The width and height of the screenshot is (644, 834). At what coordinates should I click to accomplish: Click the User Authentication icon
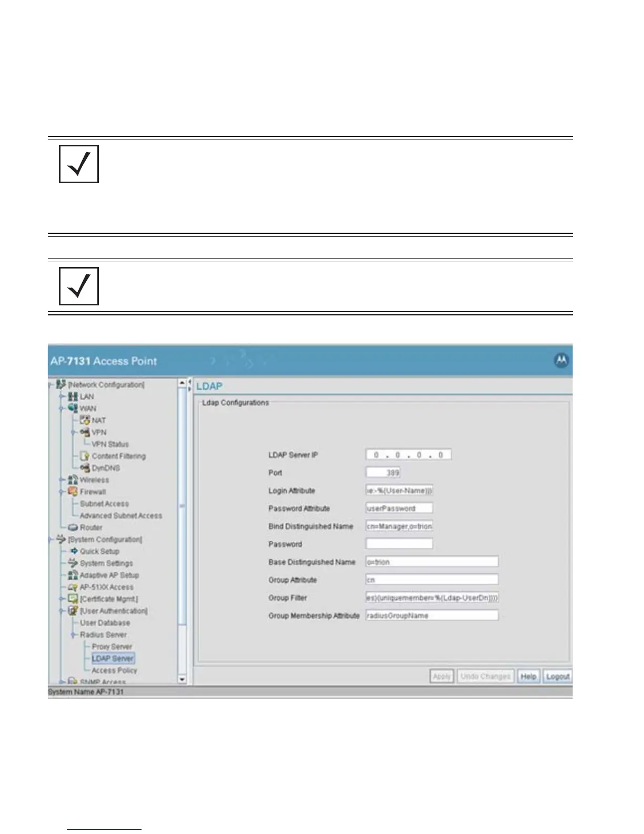(x=73, y=611)
